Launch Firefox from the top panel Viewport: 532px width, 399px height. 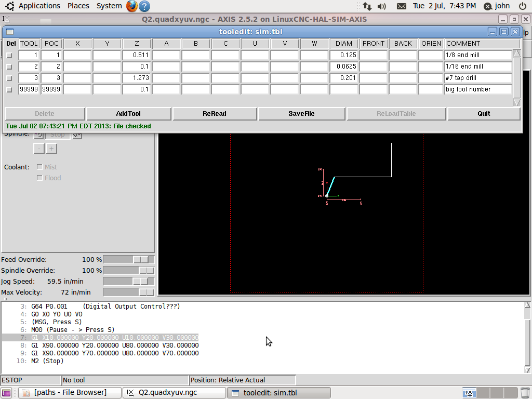pyautogui.click(x=131, y=6)
